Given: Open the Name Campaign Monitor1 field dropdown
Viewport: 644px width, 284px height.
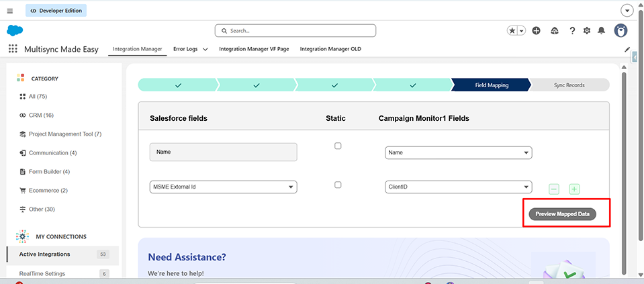Looking at the screenshot, I should (459, 152).
